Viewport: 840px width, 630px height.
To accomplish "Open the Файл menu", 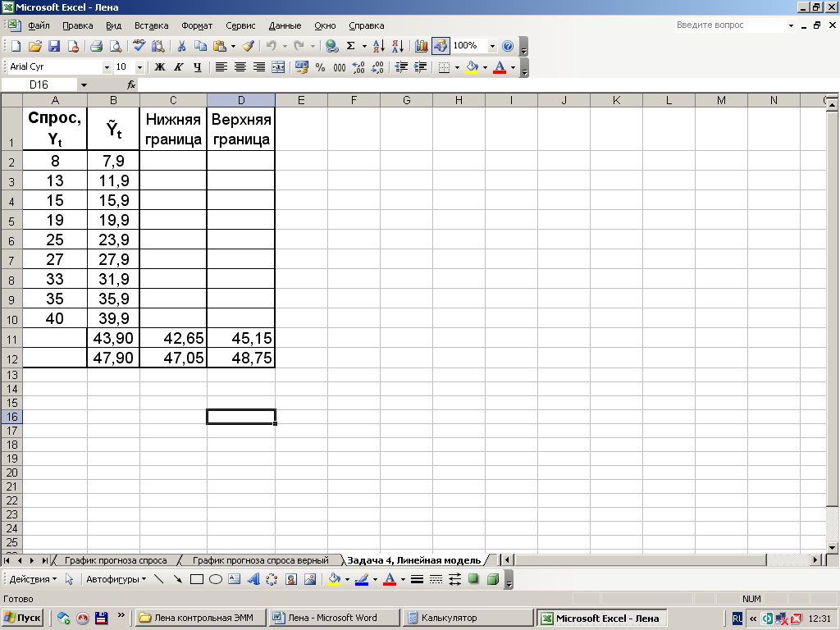I will (39, 25).
